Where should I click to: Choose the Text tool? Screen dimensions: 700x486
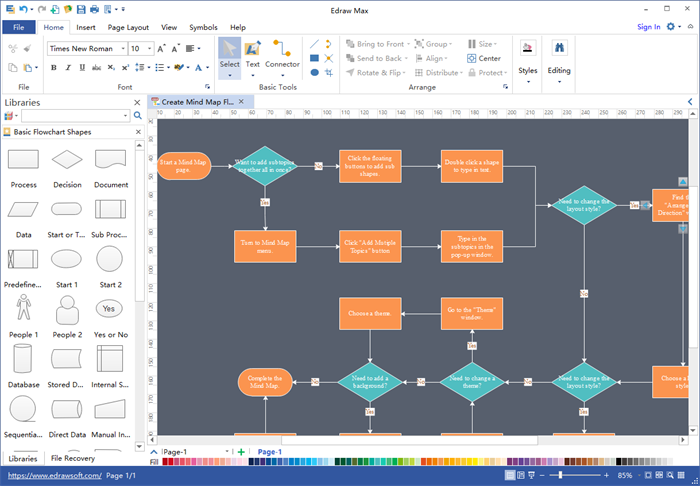tap(252, 54)
